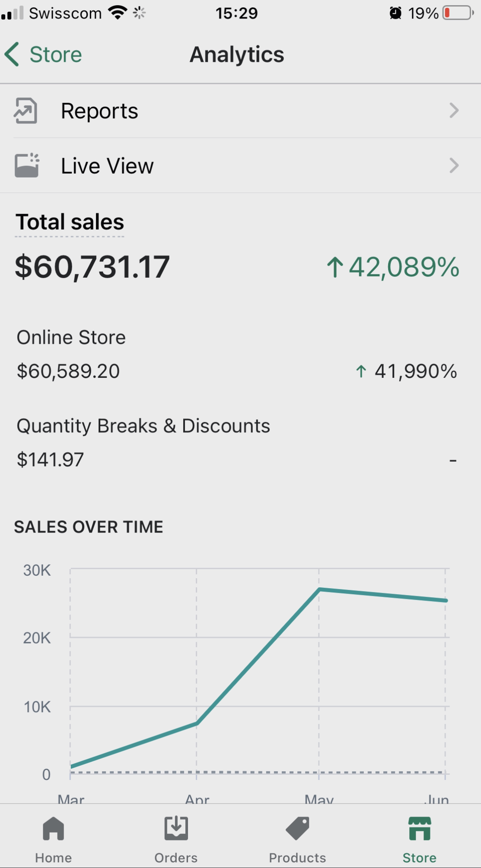Tap the Total sales heading
Viewport: 481px width, 868px height.
point(70,222)
